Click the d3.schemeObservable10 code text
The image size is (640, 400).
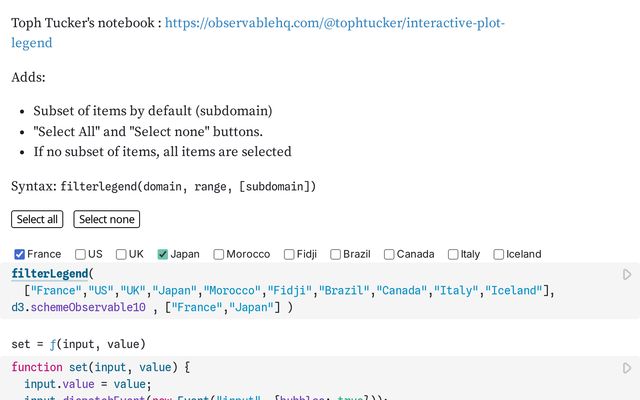click(79, 308)
